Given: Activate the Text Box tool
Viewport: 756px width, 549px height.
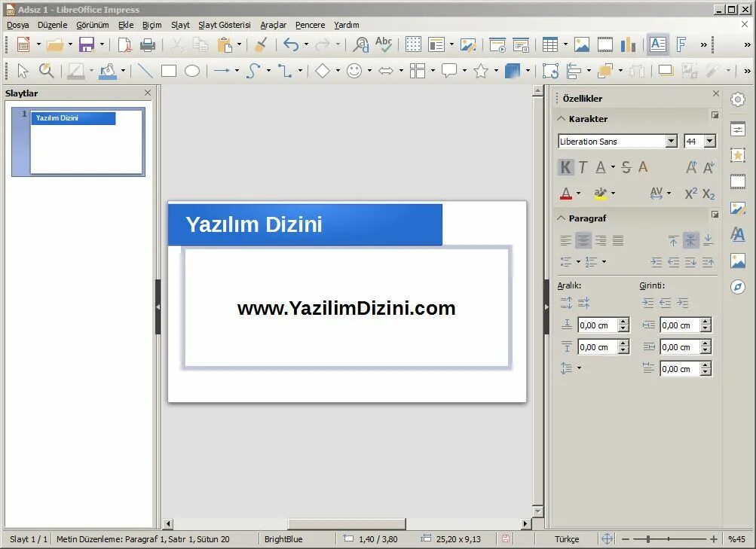Looking at the screenshot, I should (x=658, y=44).
